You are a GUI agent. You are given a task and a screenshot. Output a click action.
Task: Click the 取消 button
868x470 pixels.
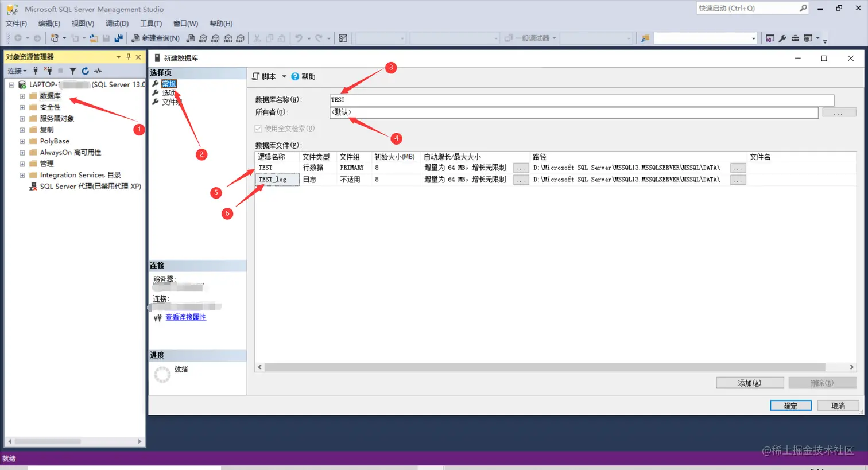pos(838,406)
